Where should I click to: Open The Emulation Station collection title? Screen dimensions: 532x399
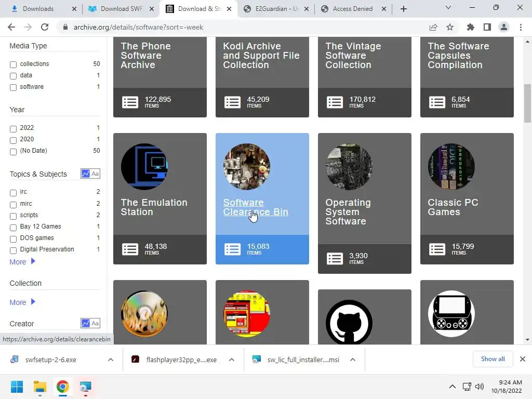click(x=154, y=207)
